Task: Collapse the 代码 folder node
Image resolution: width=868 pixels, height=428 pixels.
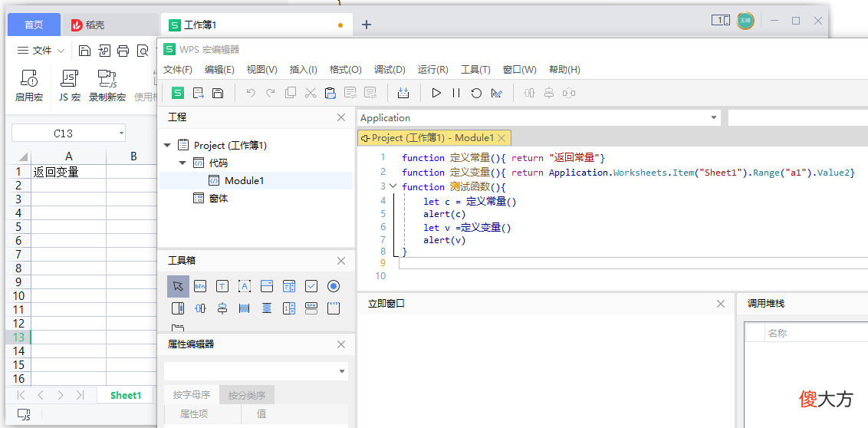Action: [182, 163]
